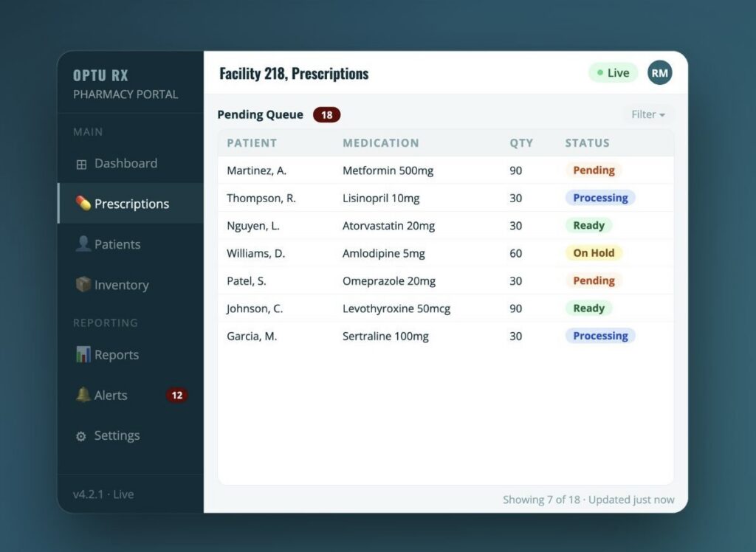Click the RM user avatar
This screenshot has width=756, height=552.
(659, 73)
